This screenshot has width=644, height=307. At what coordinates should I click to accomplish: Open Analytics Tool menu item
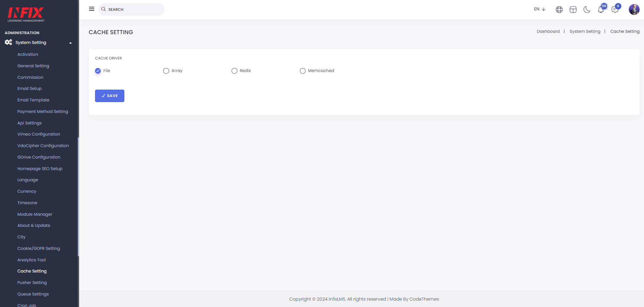31,260
